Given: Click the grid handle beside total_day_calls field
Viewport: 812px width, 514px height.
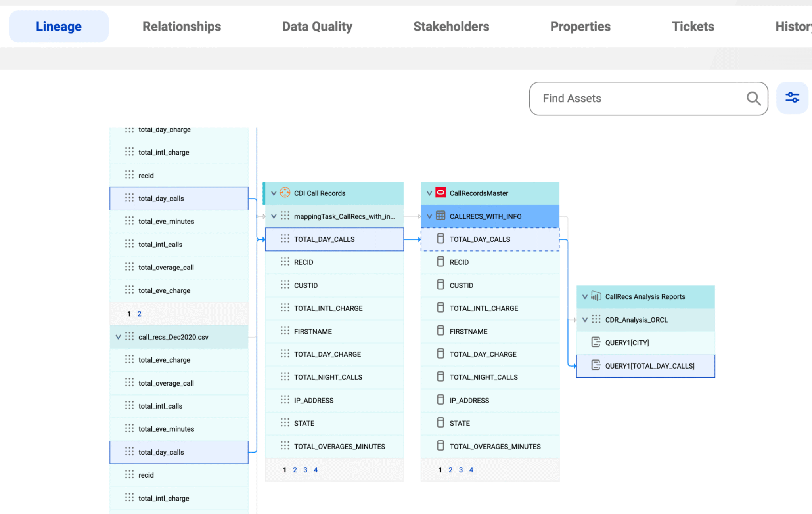Looking at the screenshot, I should point(130,198).
